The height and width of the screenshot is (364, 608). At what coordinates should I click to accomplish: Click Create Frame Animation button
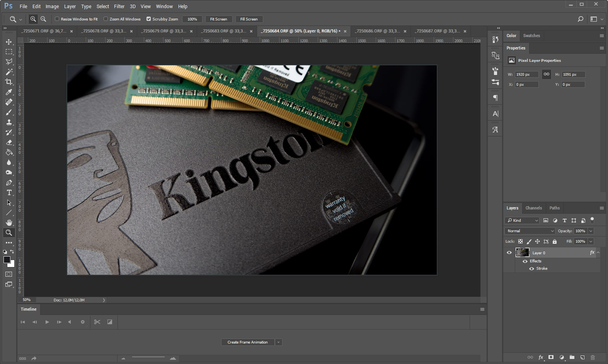click(248, 342)
